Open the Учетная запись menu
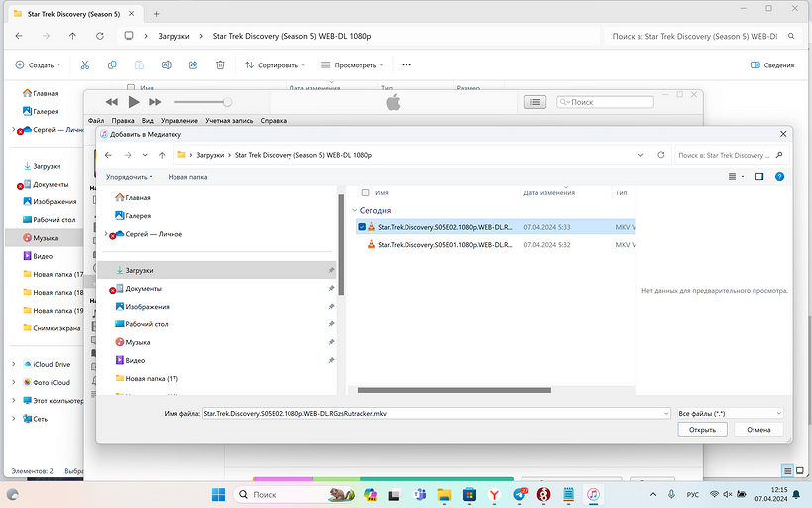 tap(229, 121)
